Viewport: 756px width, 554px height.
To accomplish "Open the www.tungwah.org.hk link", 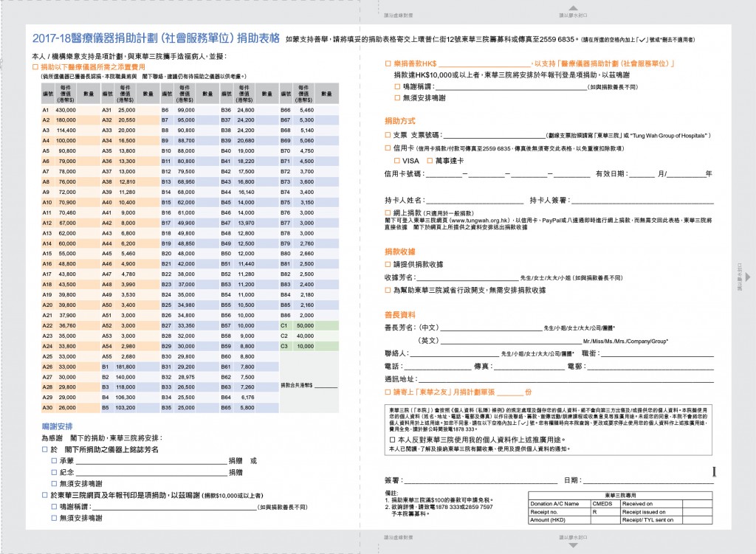I will 480,220.
